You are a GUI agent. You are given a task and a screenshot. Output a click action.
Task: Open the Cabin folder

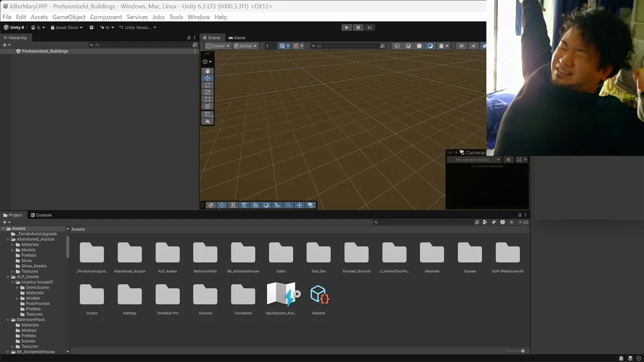(281, 257)
